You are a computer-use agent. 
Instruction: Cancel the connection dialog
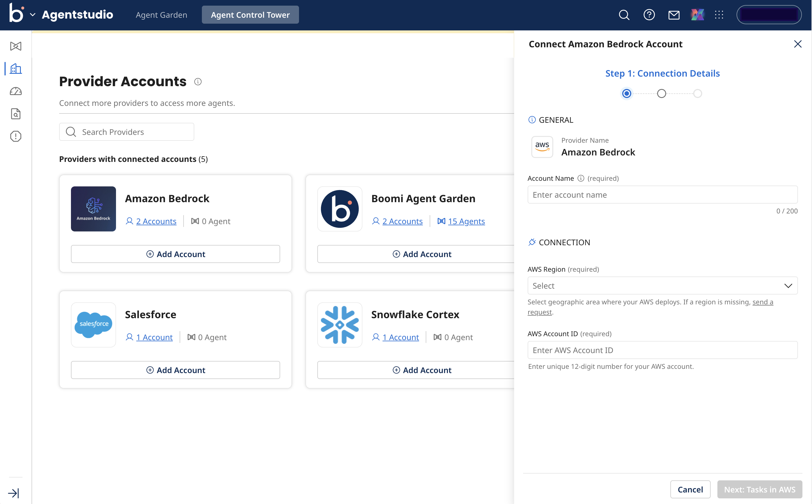(x=690, y=489)
